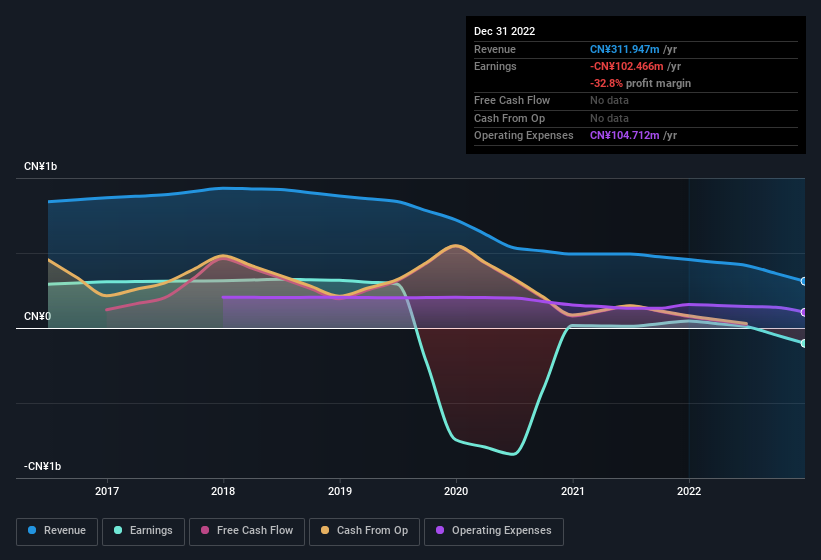Screen dimensions: 821x560
Task: Click the -CN¥102.466m earnings value
Action: click(x=627, y=66)
